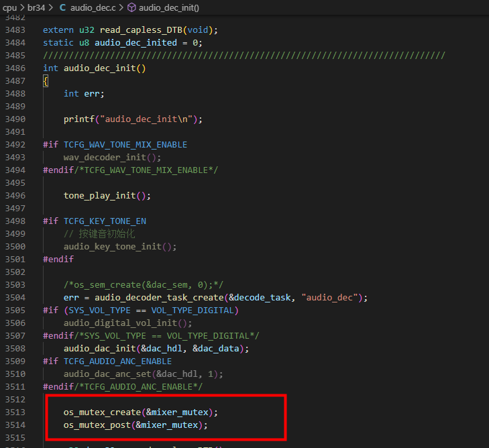The width and height of the screenshot is (489, 448).
Task: Click SYS_VOL_TYPE in the #if condition
Action: click(x=99, y=311)
